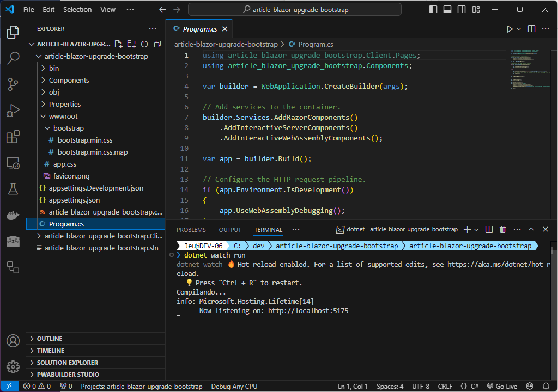Toggle the primary side bar layout
Screen dimensions: 558x392
click(433, 10)
